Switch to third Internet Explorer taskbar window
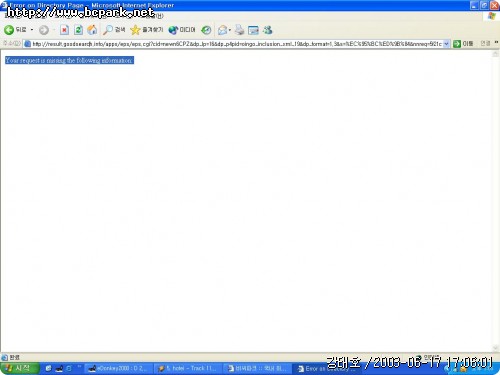 pos(258,368)
